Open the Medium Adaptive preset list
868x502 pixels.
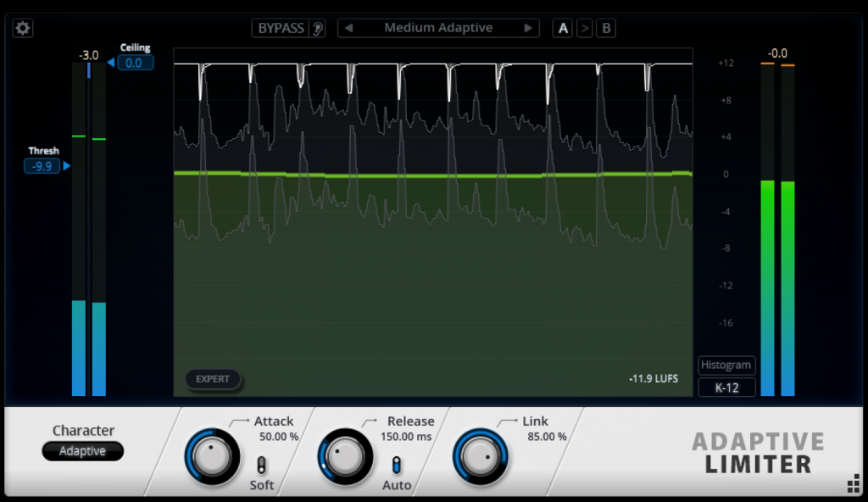point(438,28)
